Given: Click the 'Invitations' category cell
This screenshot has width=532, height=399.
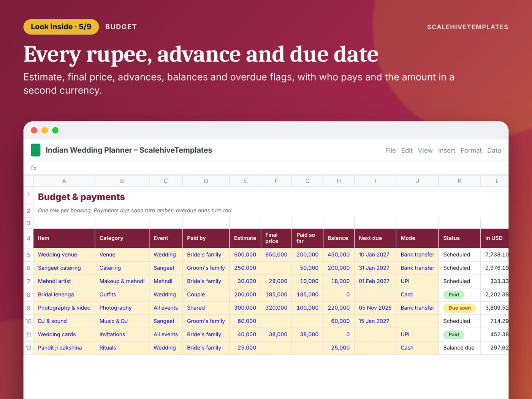Looking at the screenshot, I should [122, 334].
